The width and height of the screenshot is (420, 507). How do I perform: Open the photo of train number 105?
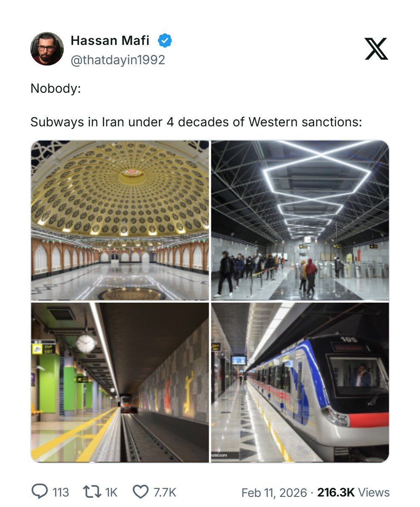pyautogui.click(x=300, y=382)
